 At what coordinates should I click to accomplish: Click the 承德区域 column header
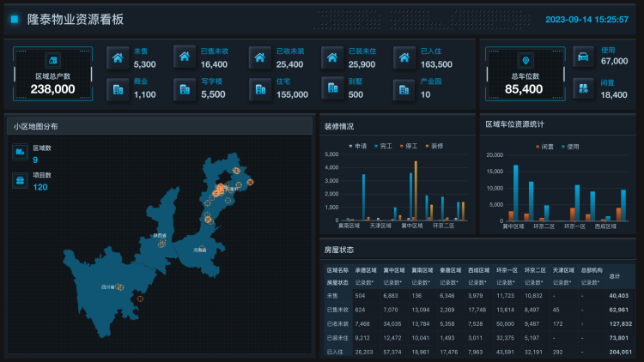pyautogui.click(x=366, y=269)
